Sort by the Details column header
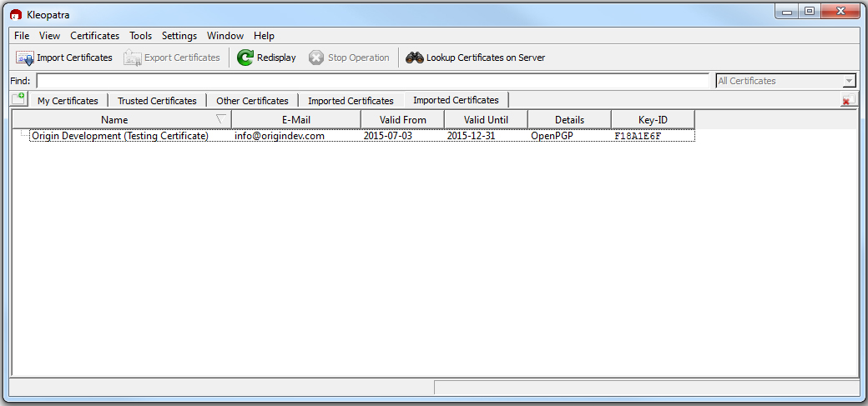868x406 pixels. tap(569, 119)
